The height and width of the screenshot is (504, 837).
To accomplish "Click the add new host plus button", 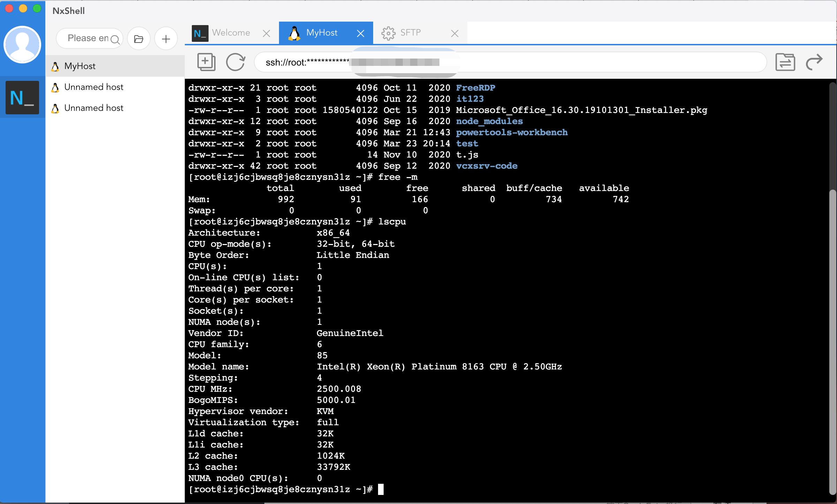I will point(166,39).
